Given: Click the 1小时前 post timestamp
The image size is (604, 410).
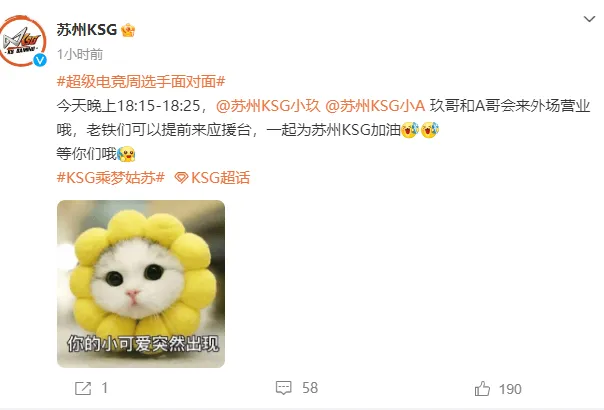Looking at the screenshot, I should [x=80, y=54].
